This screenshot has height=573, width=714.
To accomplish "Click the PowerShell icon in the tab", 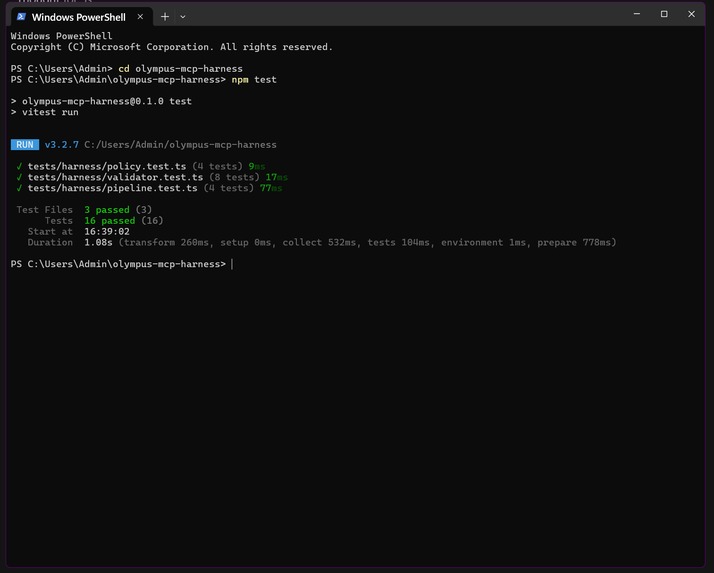I will click(21, 17).
